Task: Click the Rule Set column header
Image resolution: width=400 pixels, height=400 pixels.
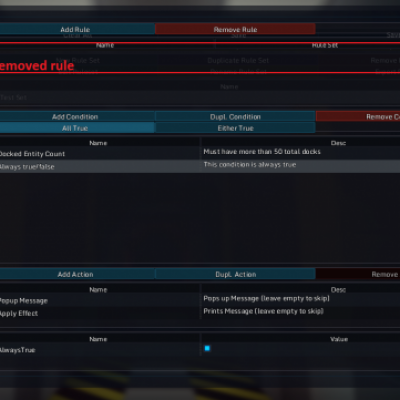Action: [325, 45]
